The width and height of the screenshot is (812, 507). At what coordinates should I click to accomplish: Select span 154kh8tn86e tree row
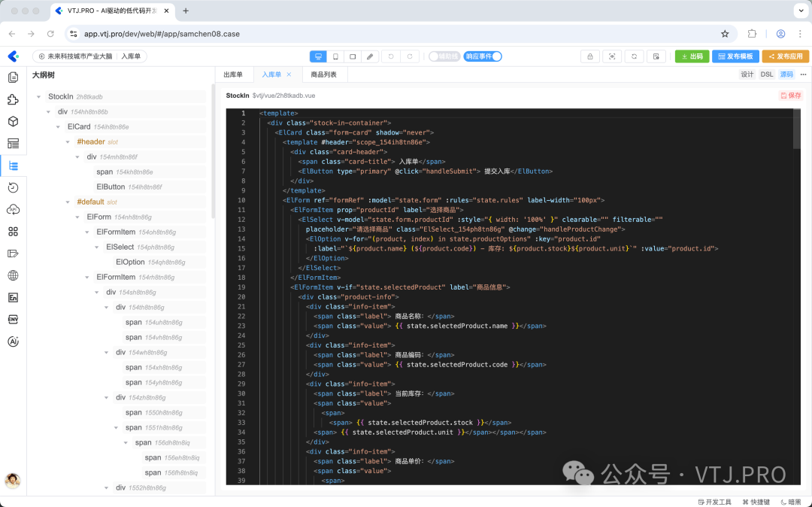[x=150, y=172]
